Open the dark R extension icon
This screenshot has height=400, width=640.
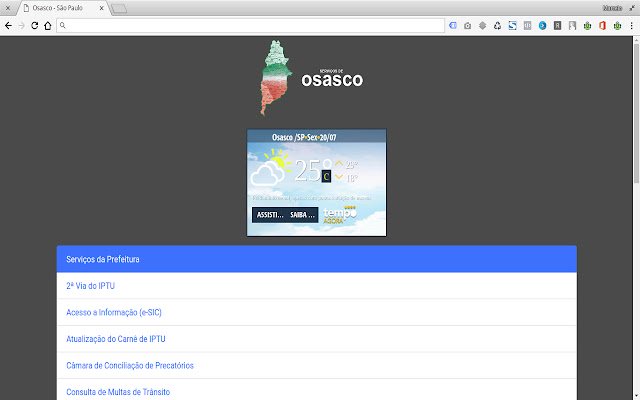557,26
